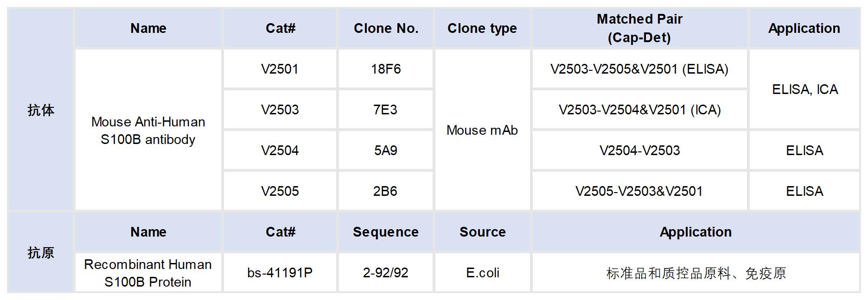Viewport: 868px width, 300px height.
Task: Select the V2503 catalog number cell
Action: click(280, 110)
